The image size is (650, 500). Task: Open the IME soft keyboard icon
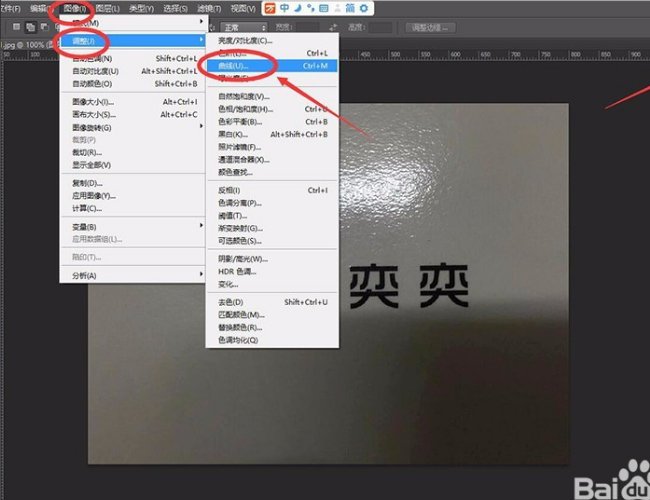324,8
